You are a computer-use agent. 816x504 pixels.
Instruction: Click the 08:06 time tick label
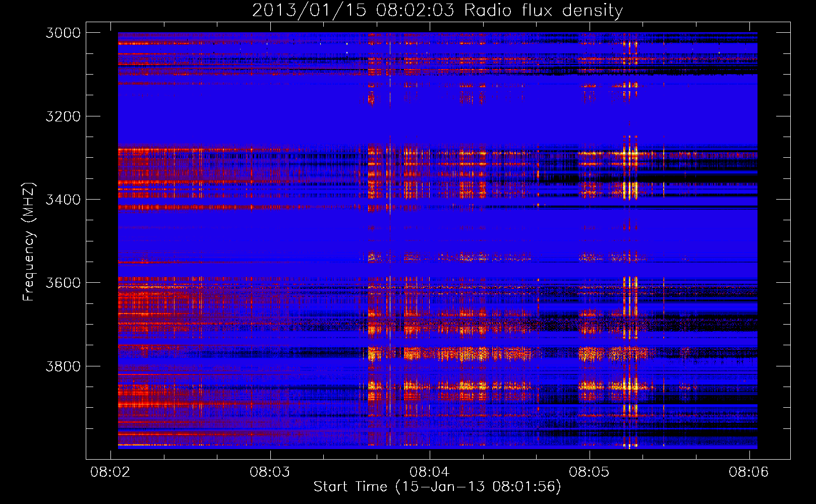click(x=749, y=472)
